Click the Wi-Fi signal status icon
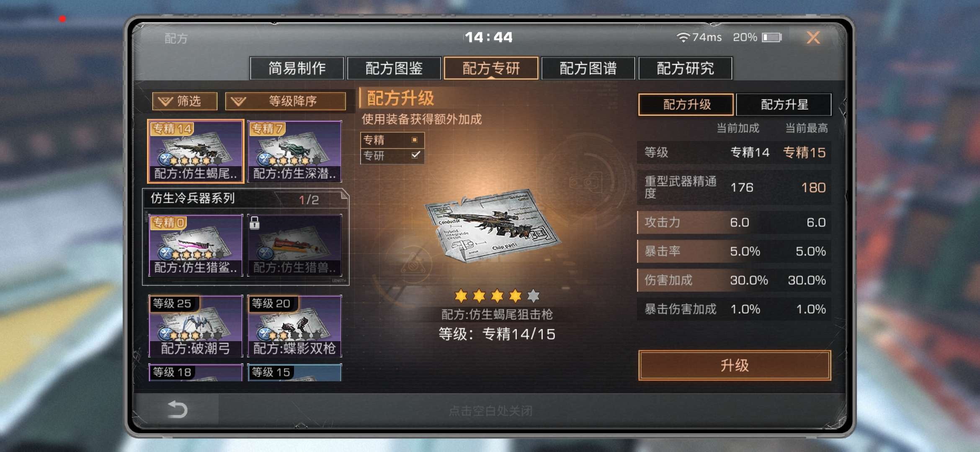980x452 pixels. (683, 38)
